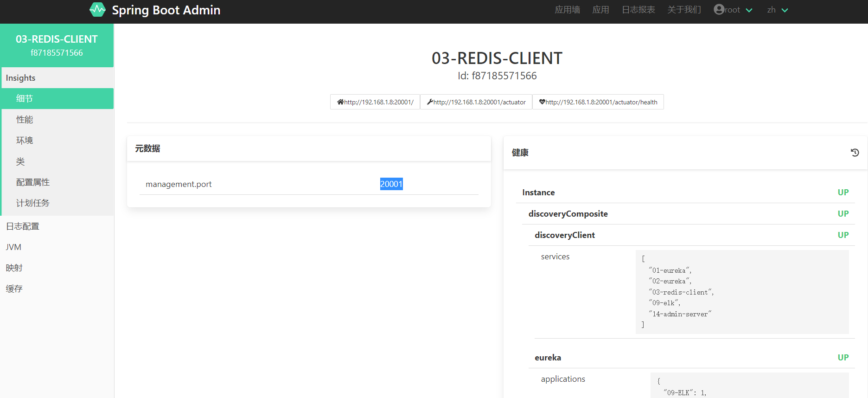Image resolution: width=868 pixels, height=398 pixels.
Task: Open 映射 in the sidebar
Action: [57, 268]
